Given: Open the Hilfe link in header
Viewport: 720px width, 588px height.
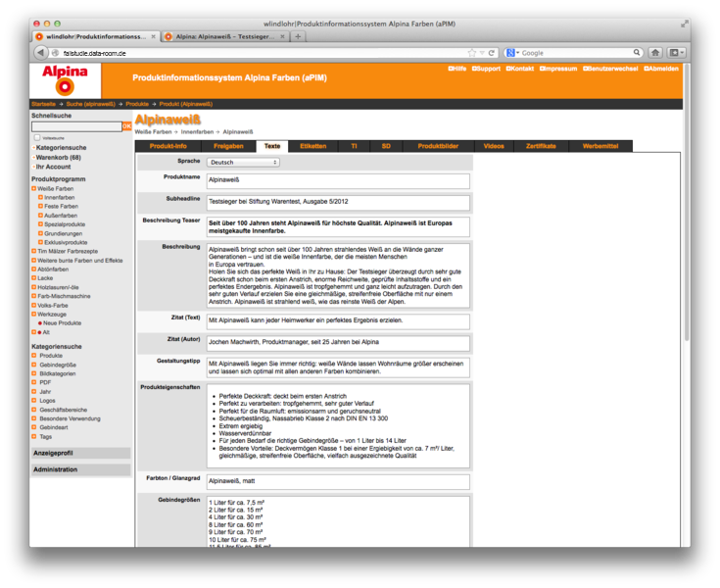Looking at the screenshot, I should click(457, 69).
